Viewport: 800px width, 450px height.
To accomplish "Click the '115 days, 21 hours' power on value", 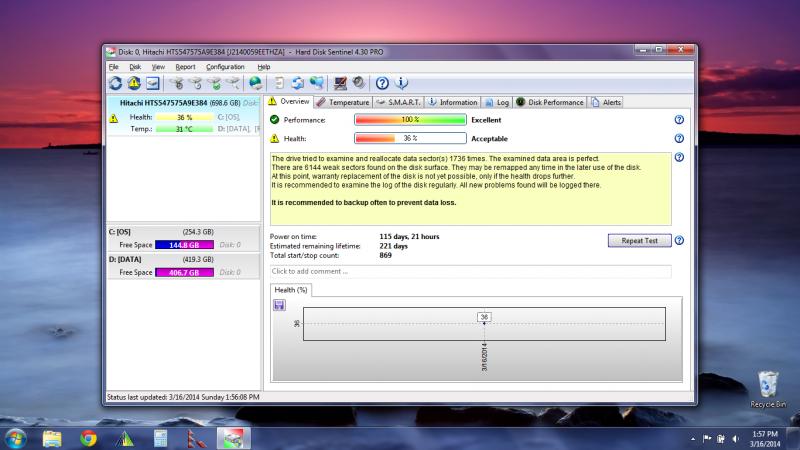I will coord(409,237).
